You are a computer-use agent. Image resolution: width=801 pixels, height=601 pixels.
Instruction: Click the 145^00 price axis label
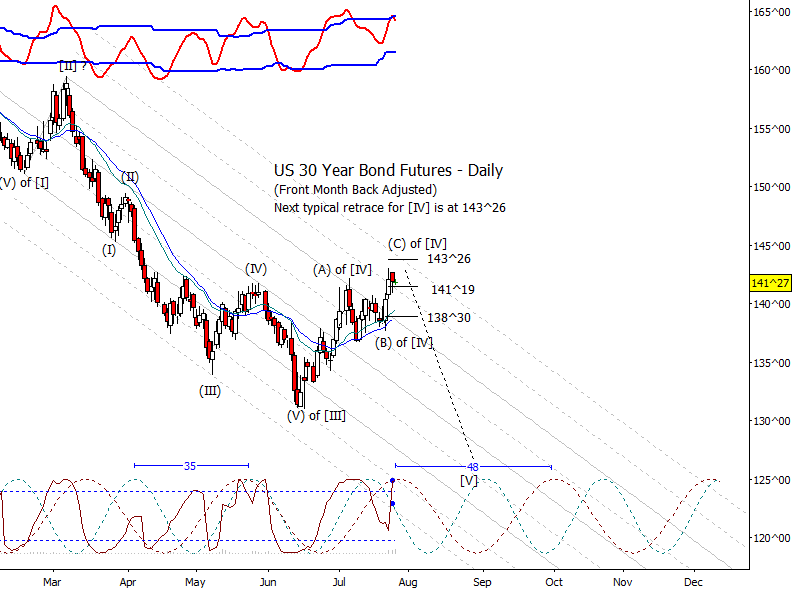772,246
